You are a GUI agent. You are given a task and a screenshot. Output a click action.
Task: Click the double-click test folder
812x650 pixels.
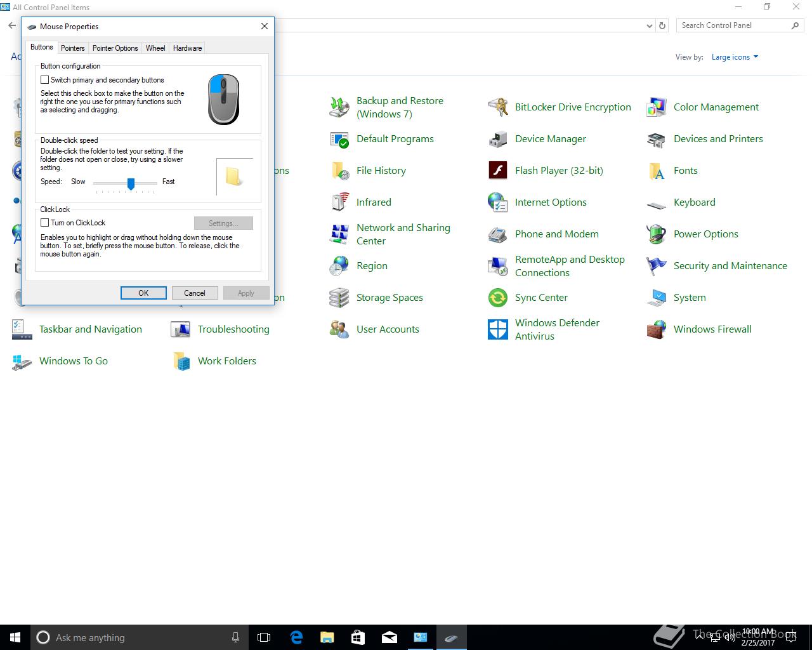pyautogui.click(x=234, y=176)
